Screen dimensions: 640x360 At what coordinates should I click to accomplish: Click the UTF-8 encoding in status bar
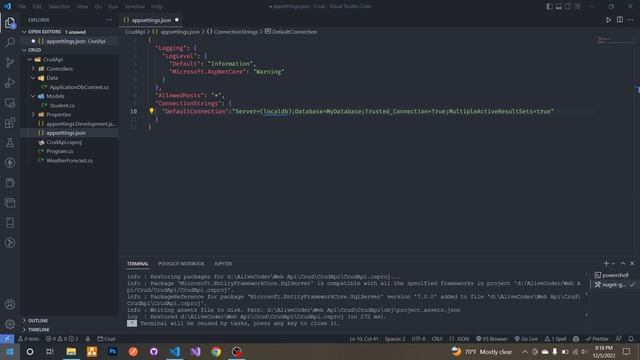418,339
